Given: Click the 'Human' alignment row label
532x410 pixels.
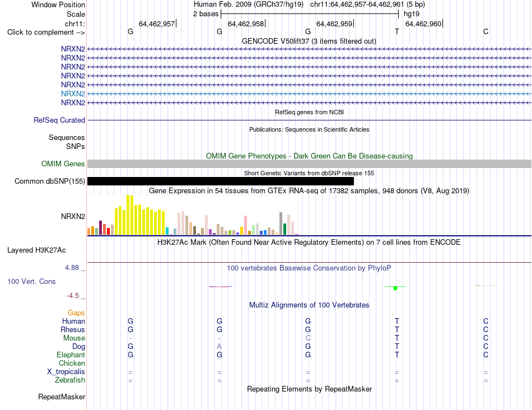Looking at the screenshot, I should (x=73, y=321).
